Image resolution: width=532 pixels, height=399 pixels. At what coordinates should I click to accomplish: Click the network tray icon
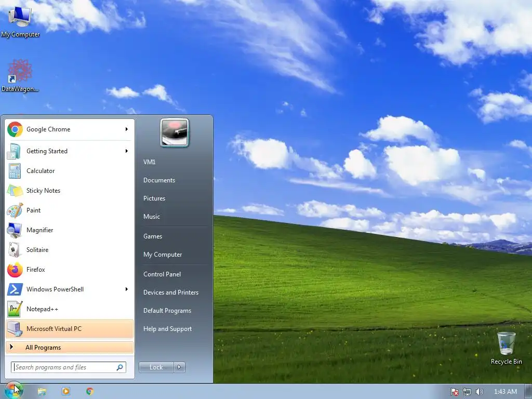pyautogui.click(x=467, y=392)
